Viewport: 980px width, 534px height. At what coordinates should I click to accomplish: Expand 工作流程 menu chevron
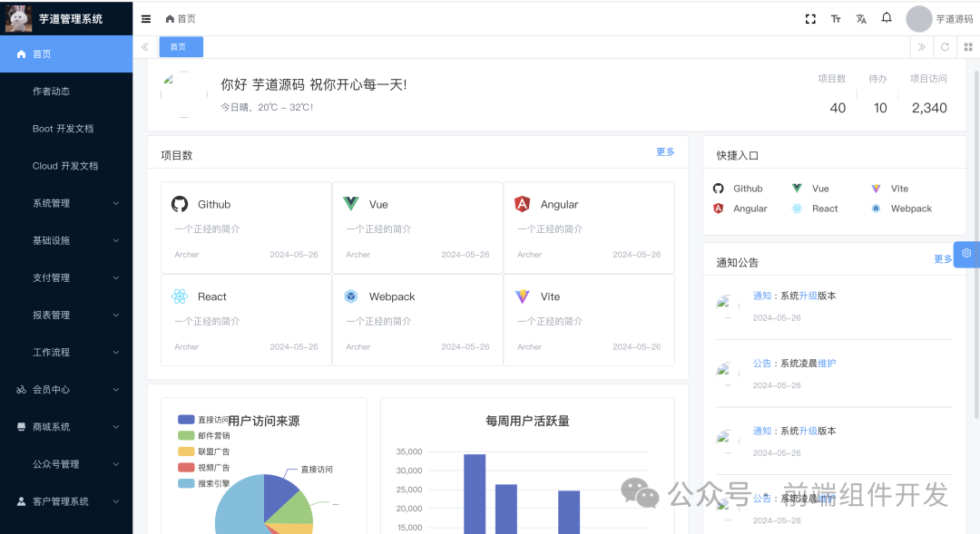point(116,353)
